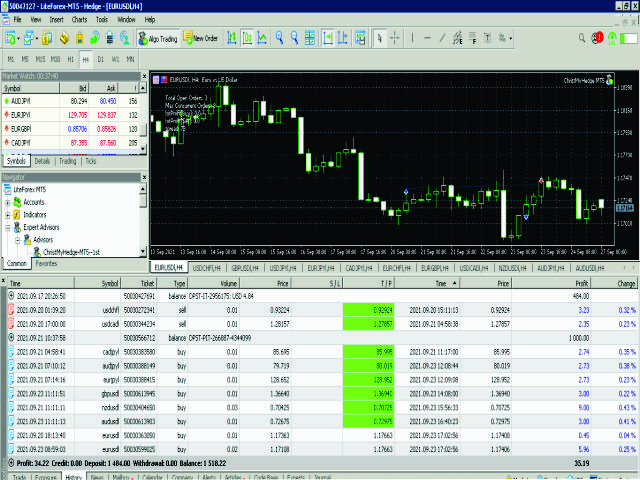Open the Window menu
640x480 pixels.
click(126, 20)
